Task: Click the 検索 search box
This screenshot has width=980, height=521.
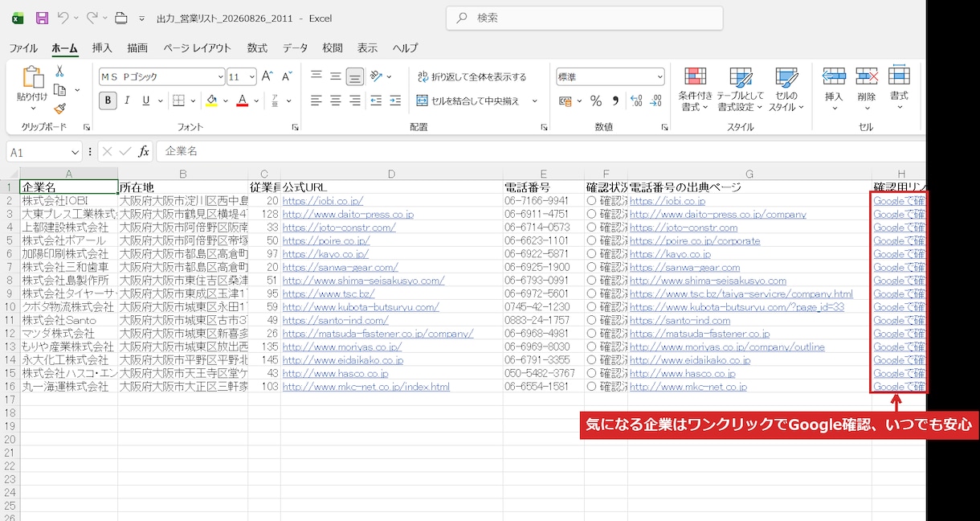Action: tap(584, 18)
